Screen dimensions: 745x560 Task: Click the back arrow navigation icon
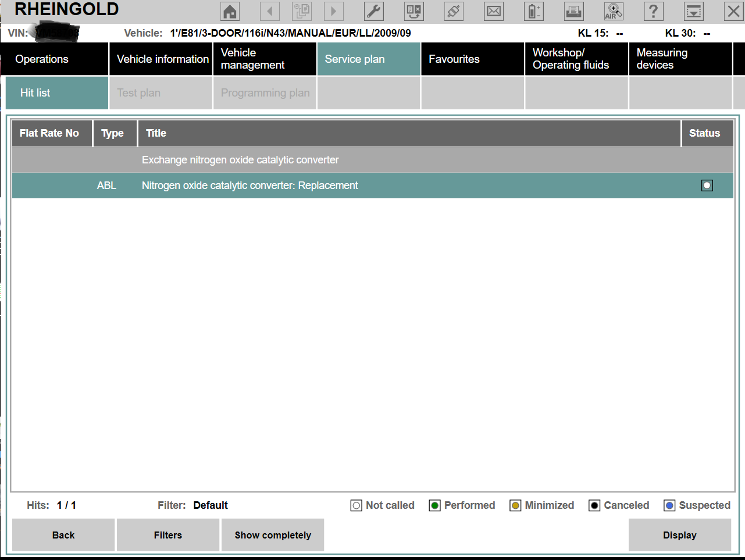(270, 11)
